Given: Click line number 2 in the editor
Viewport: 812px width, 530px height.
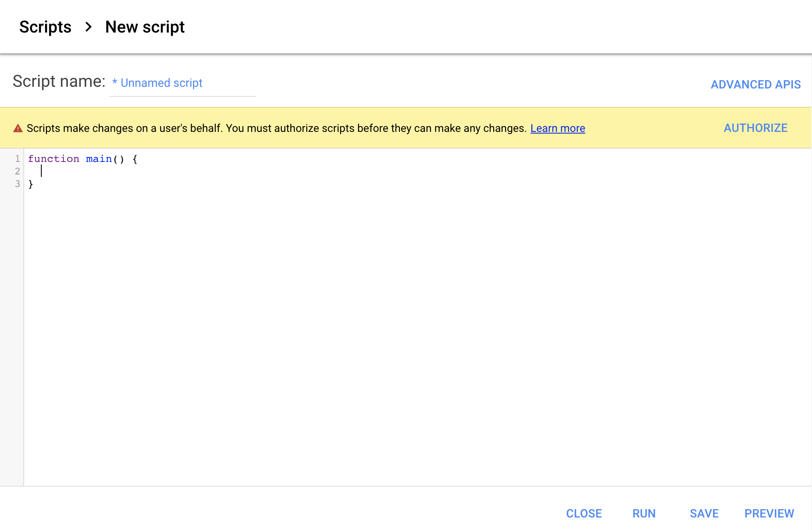Looking at the screenshot, I should pyautogui.click(x=18, y=171).
